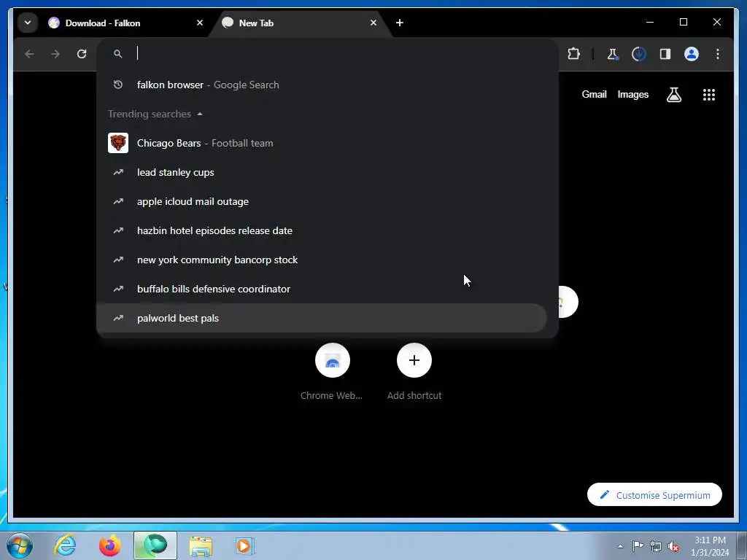The image size is (747, 560).
Task: Open the taskbar clock showing 3:11 PM
Action: (710, 546)
